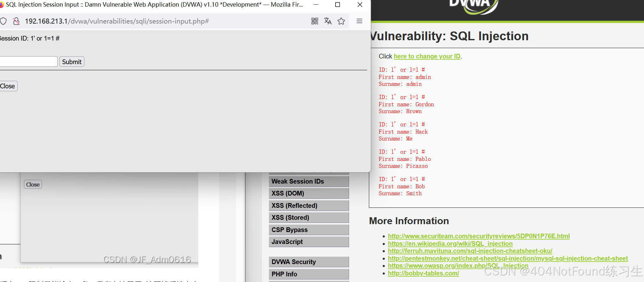Open the Wikipedia SQL injection link
This screenshot has width=644, height=282.
point(450,244)
